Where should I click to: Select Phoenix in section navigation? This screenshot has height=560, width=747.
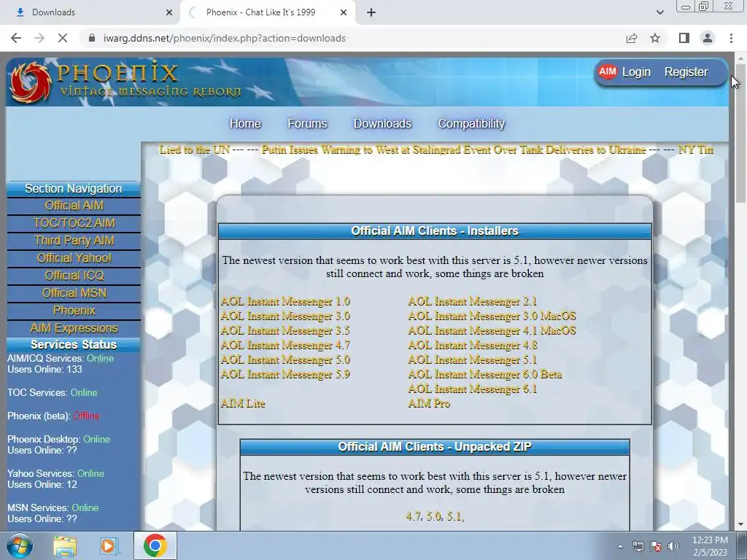point(74,311)
